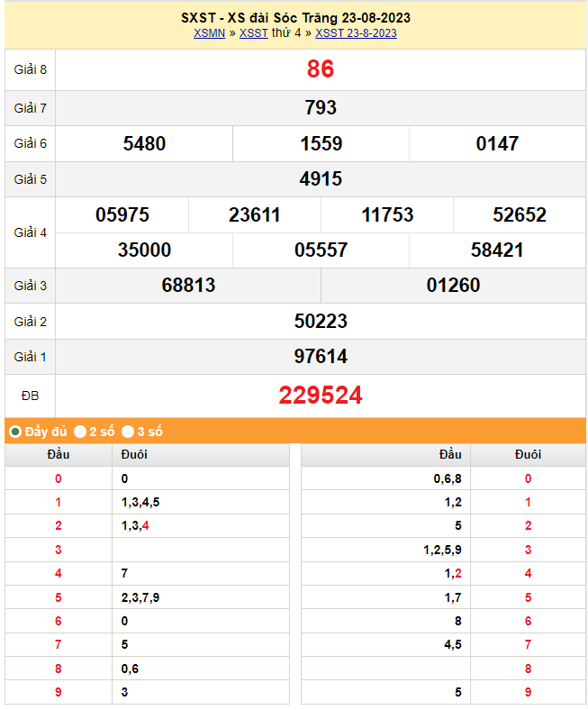588x710 pixels.
Task: Click the Giải 5 result 4915
Action: [321, 178]
